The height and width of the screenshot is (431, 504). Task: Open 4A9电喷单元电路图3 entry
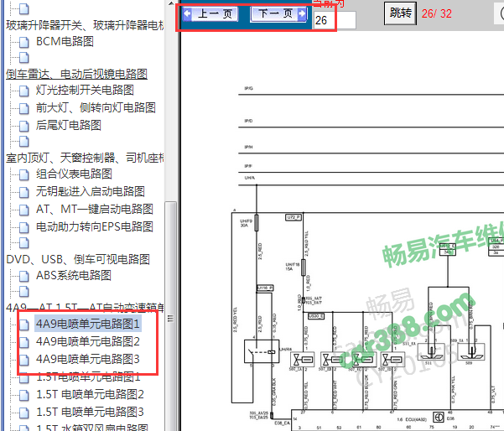click(88, 359)
